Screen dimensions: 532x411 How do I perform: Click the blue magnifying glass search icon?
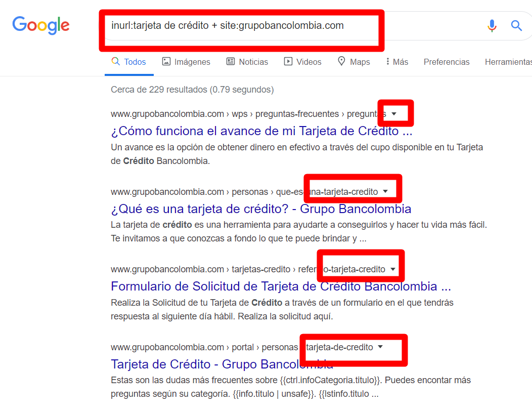(516, 25)
